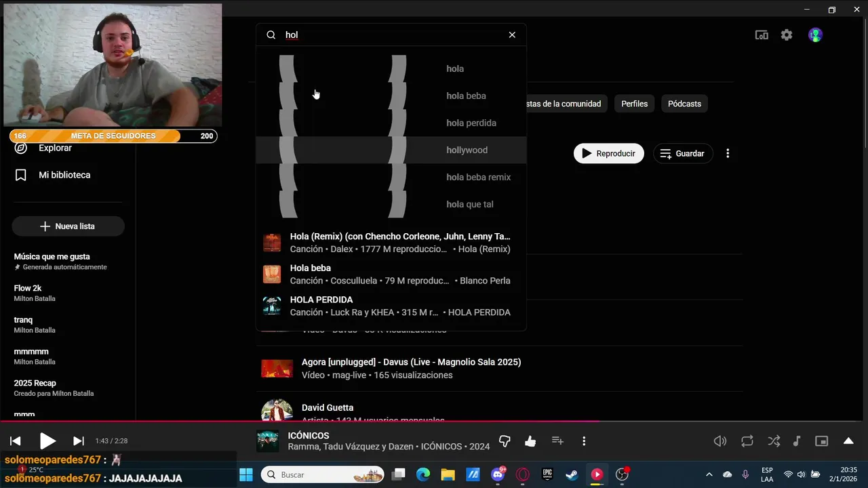The image size is (868, 488).
Task: Open the Windows Start menu
Action: point(245,474)
